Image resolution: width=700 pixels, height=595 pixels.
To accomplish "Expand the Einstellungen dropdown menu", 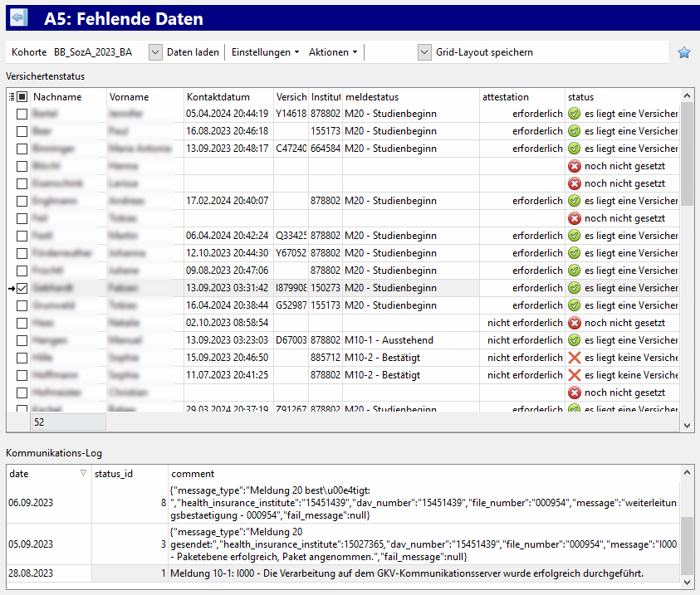I will [x=265, y=52].
